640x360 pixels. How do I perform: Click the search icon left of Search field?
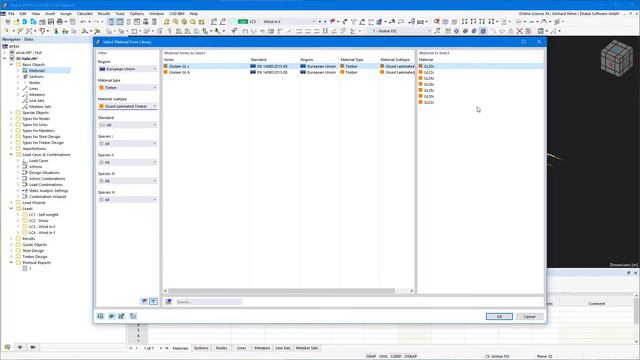(x=169, y=302)
